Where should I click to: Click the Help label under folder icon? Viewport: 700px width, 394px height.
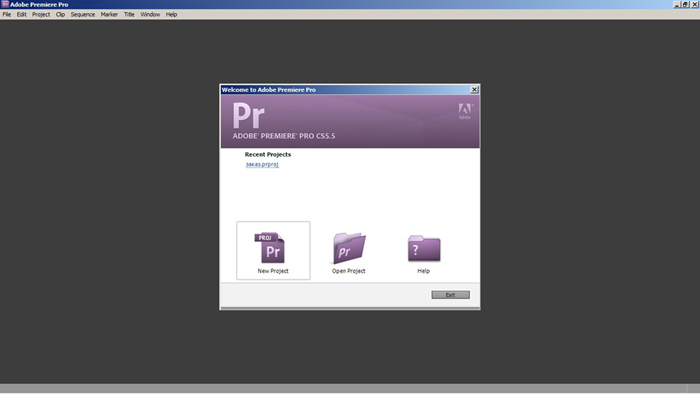coord(424,271)
